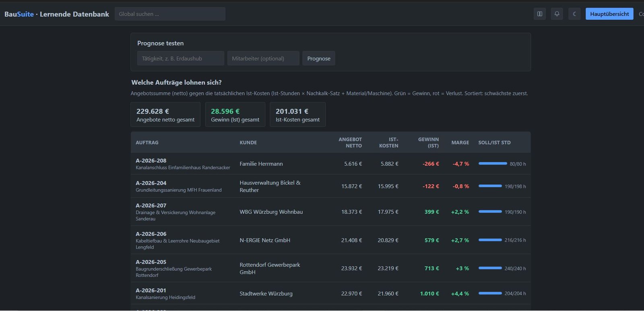Screen dimensions: 644x311
Task: Select the Ist-Kosten gesamt card
Action: 298,115
